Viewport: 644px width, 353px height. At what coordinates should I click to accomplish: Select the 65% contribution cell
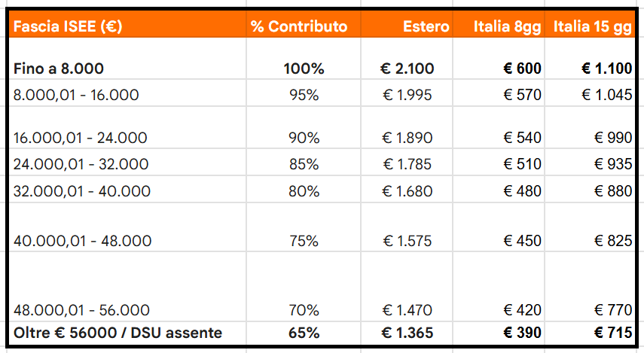coord(304,332)
